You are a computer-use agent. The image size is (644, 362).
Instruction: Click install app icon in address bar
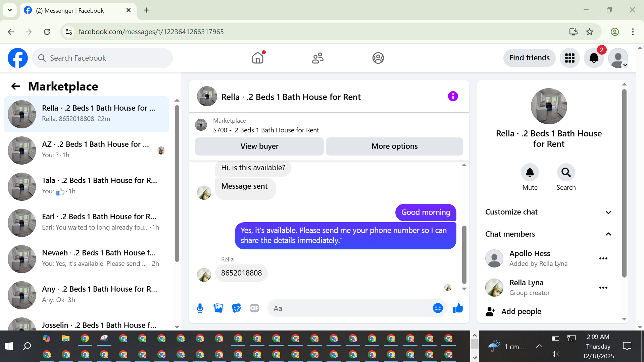(574, 32)
